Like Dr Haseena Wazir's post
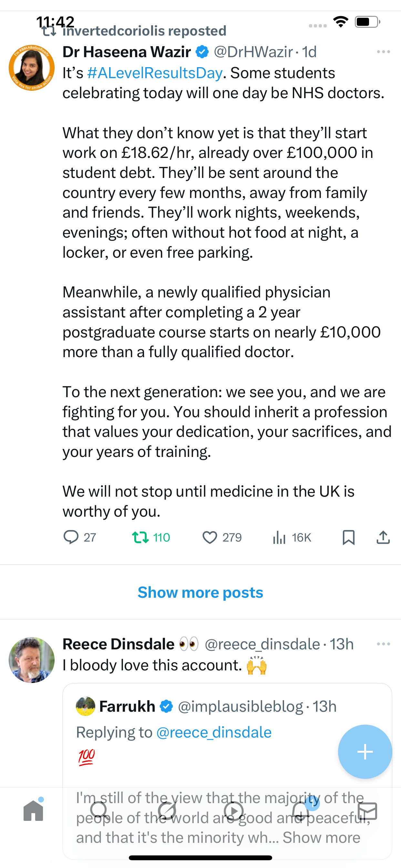The width and height of the screenshot is (401, 868). (x=210, y=537)
